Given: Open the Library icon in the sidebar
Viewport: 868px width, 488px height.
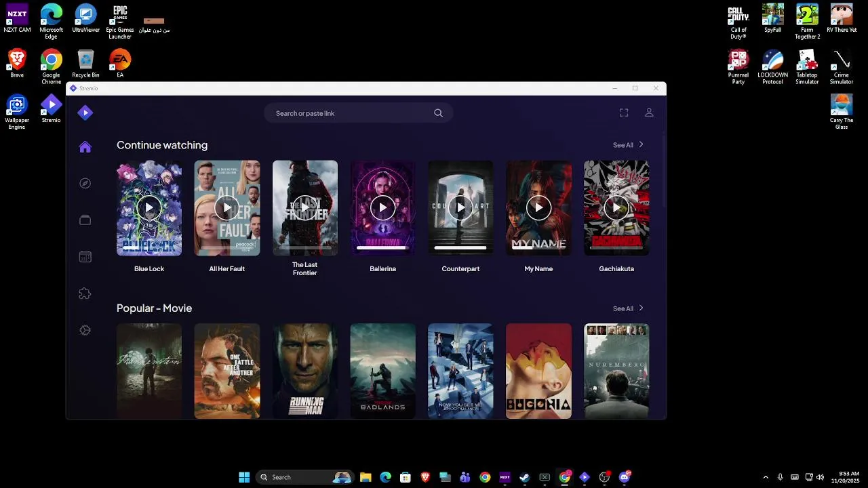Looking at the screenshot, I should [x=85, y=220].
